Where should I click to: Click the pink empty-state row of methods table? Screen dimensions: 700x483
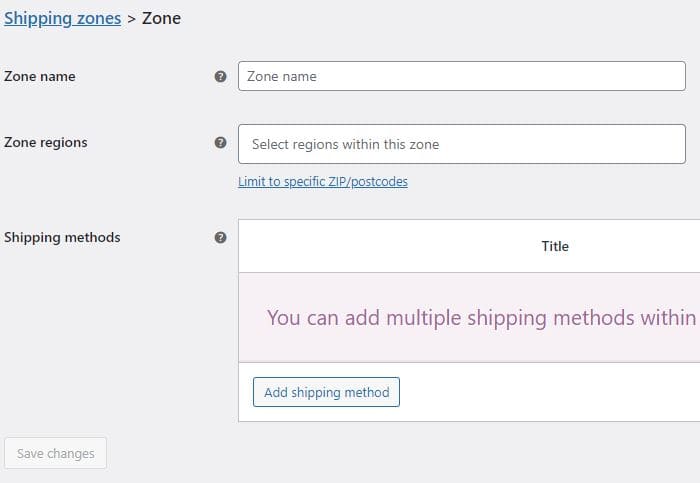[x=469, y=317]
